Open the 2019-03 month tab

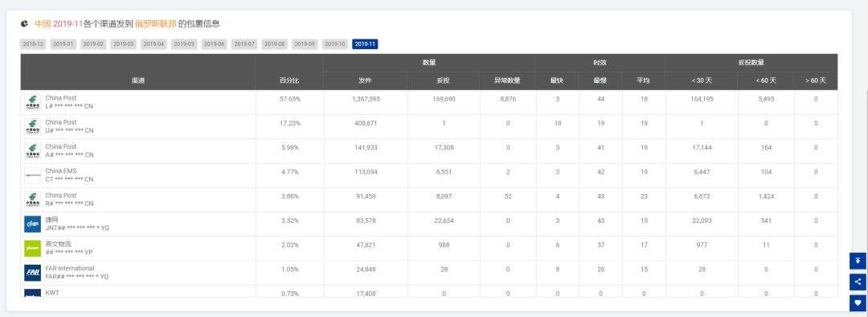pyautogui.click(x=124, y=43)
